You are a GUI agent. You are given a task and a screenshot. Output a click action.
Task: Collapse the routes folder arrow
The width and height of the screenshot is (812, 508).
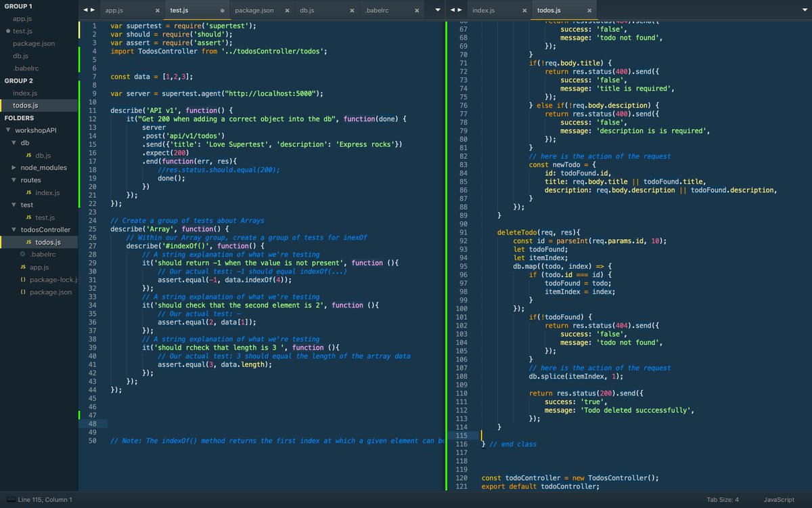click(x=14, y=180)
